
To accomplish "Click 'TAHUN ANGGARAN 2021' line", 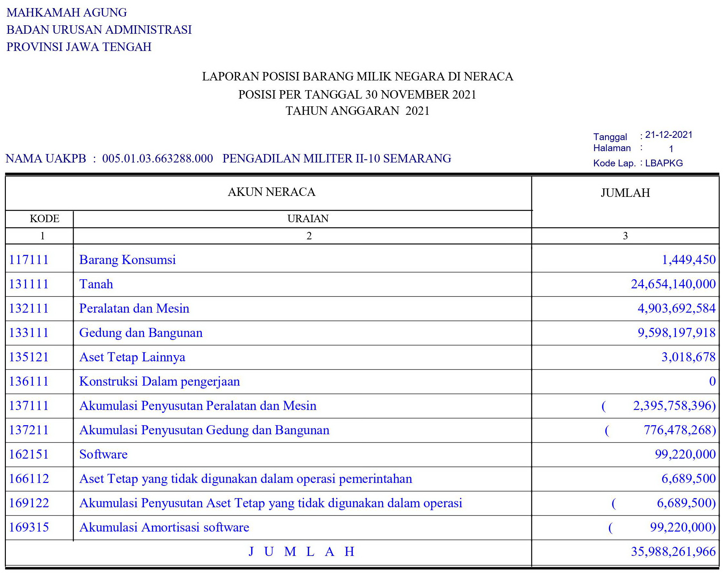I will (x=358, y=111).
